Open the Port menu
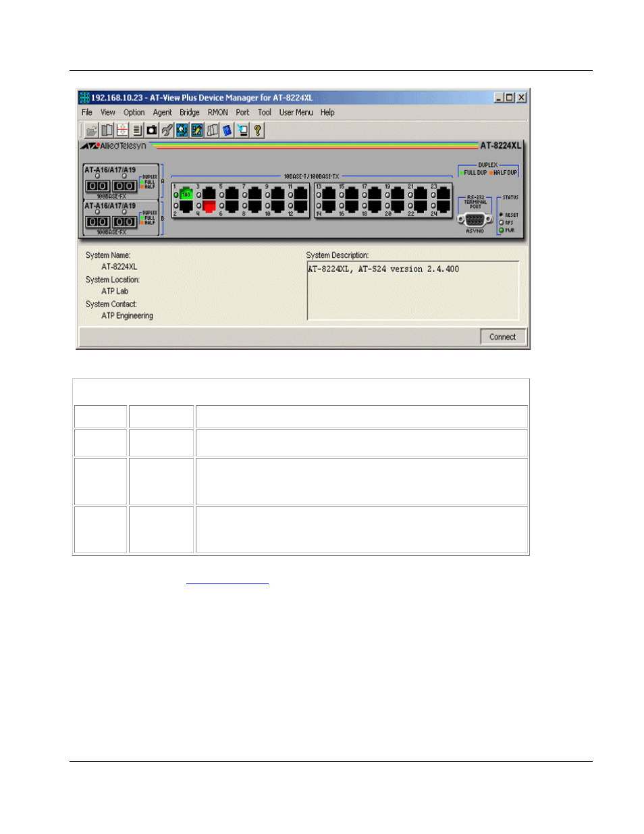Screen dimensions: 644x834 pyautogui.click(x=242, y=113)
